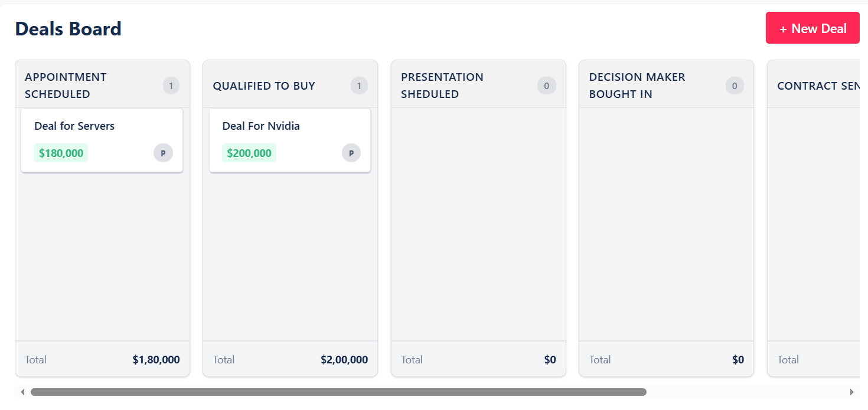Click the Qualified To Buy column header

(x=264, y=86)
